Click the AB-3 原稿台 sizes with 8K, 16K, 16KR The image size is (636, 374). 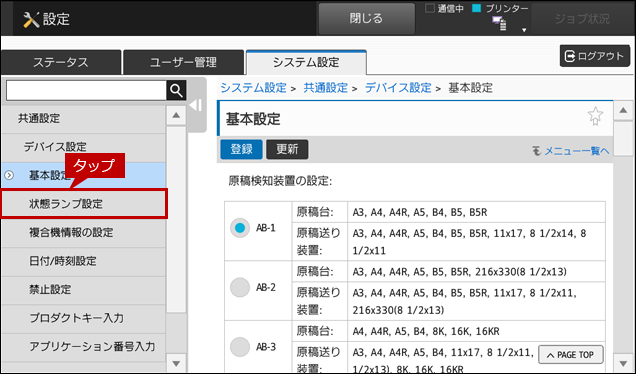coord(426,331)
